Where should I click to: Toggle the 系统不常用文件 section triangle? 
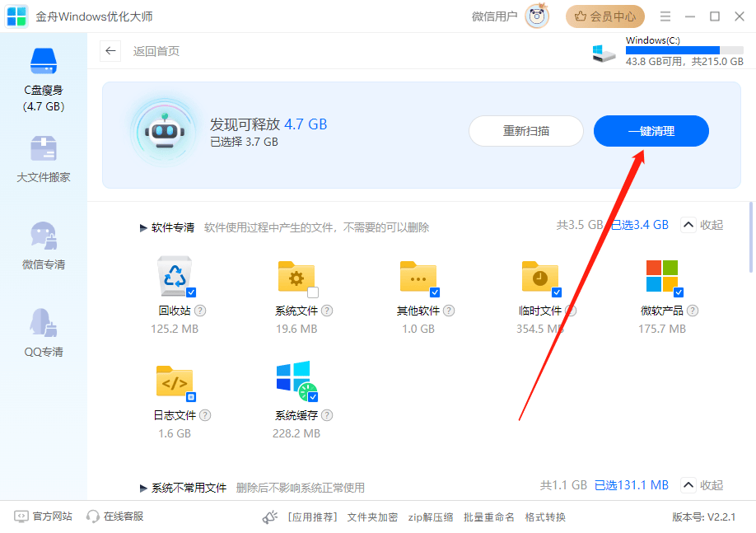[143, 489]
